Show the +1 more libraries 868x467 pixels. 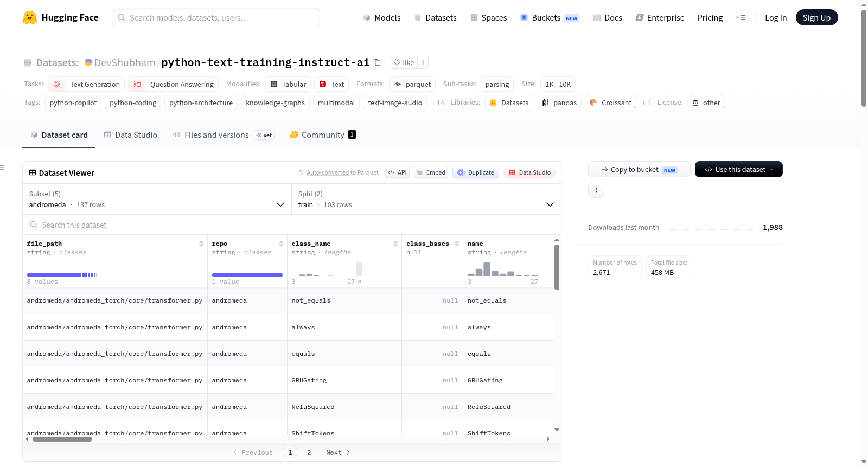click(646, 103)
